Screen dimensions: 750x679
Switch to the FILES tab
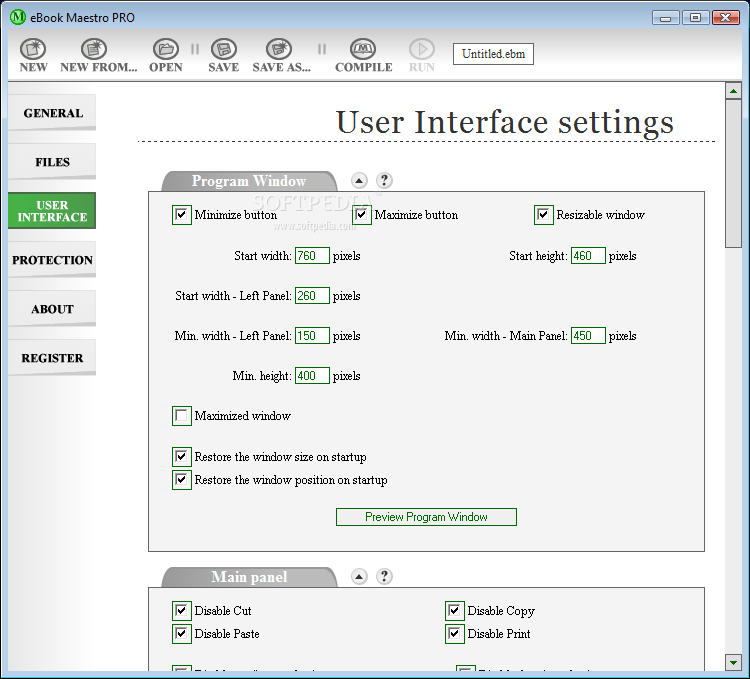(x=52, y=162)
